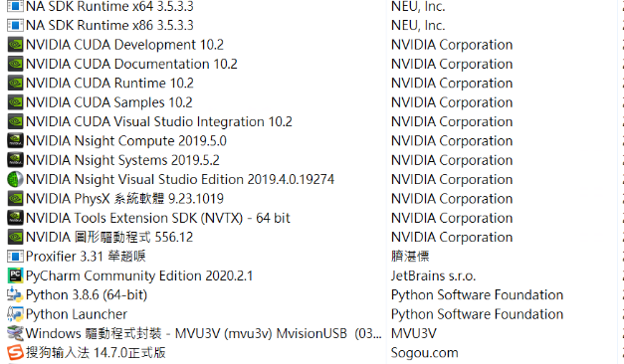Click the Proxifier 3.31 icon
Image resolution: width=624 pixels, height=364 pixels.
coord(15,257)
